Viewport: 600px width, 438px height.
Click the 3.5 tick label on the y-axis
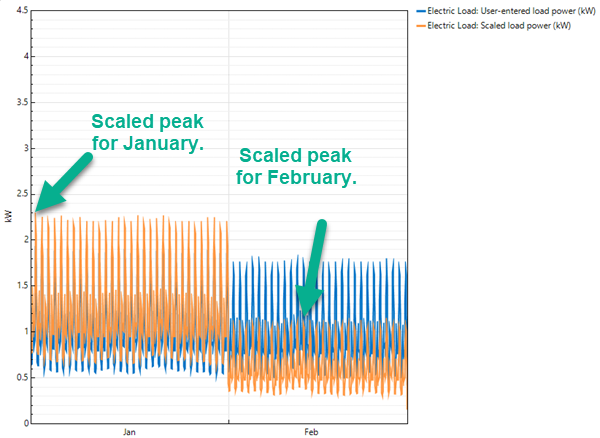coord(21,102)
